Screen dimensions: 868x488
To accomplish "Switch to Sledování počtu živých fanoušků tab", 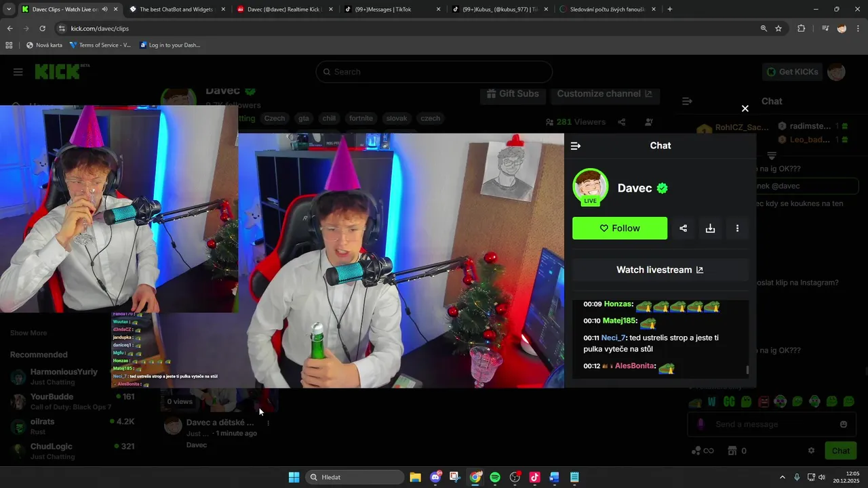I will [608, 9].
